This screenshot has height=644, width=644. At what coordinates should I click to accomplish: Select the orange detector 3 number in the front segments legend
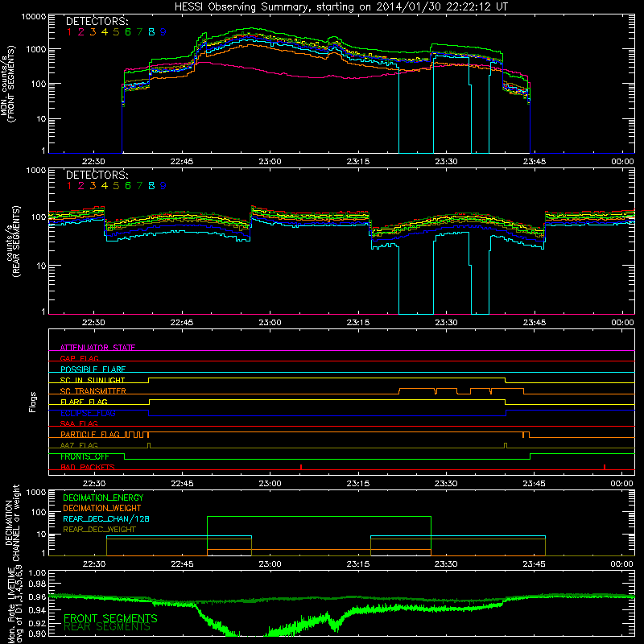click(93, 32)
